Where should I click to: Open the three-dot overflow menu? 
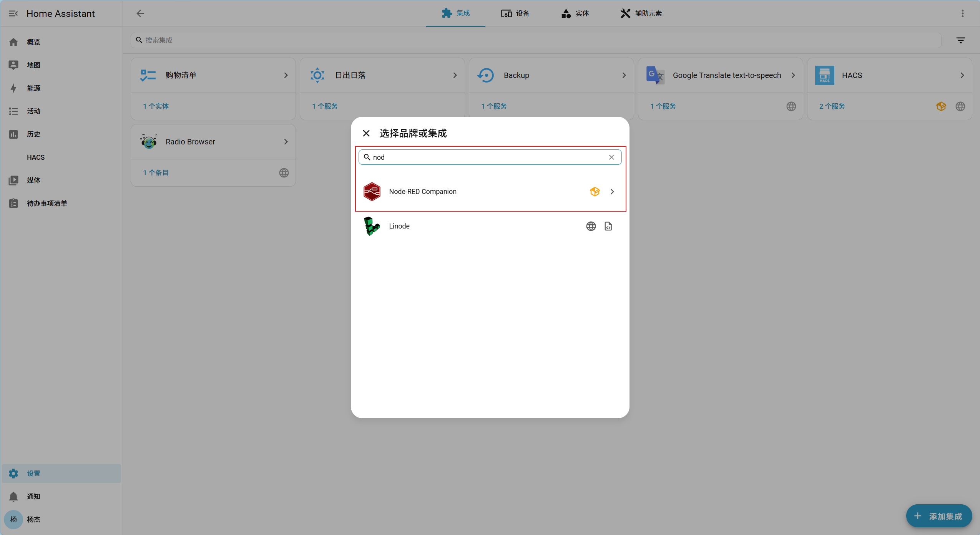point(962,13)
